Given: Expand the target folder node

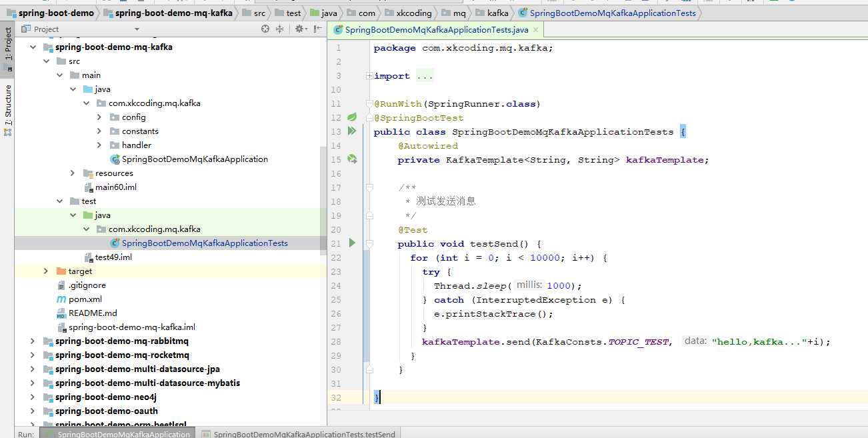Looking at the screenshot, I should pos(46,271).
